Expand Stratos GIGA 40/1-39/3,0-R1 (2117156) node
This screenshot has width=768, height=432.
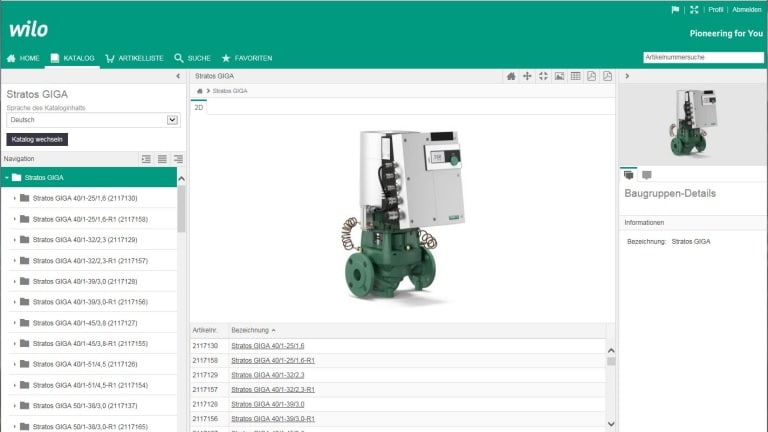click(15, 302)
